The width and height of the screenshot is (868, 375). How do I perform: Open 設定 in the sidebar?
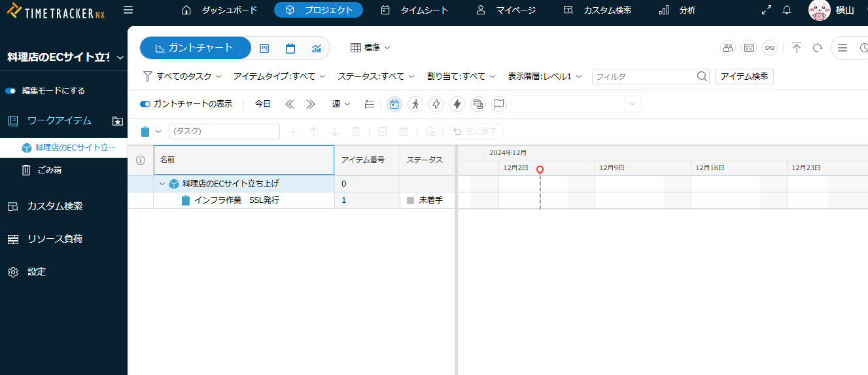click(37, 272)
